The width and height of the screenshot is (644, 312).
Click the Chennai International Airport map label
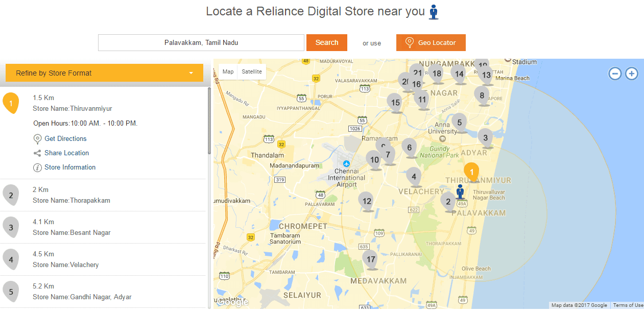tap(346, 178)
